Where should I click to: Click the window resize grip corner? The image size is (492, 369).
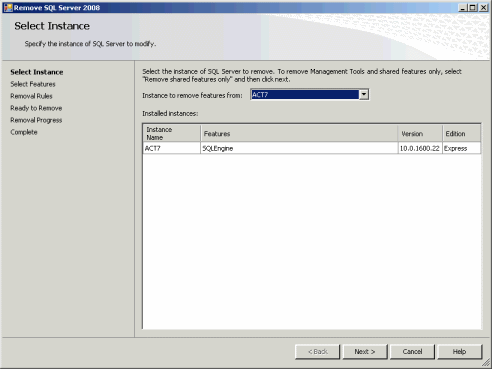click(487, 363)
